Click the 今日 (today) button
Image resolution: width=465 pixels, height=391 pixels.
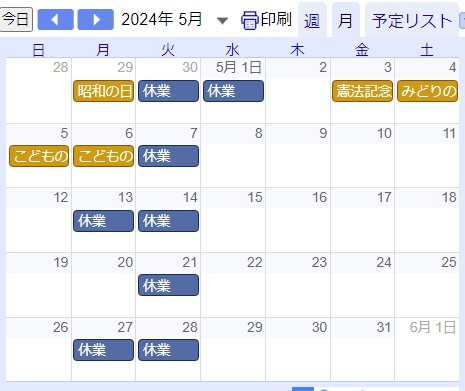click(16, 19)
